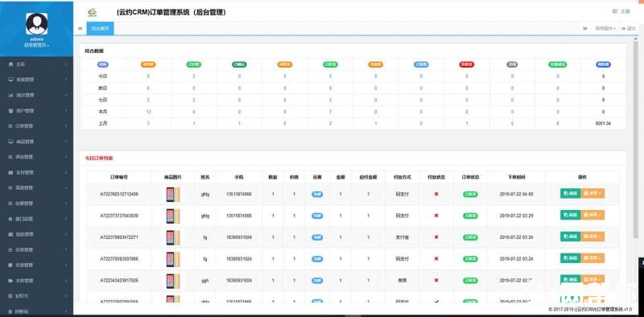Open orange dropdown for order A722370593507886

[592, 258]
